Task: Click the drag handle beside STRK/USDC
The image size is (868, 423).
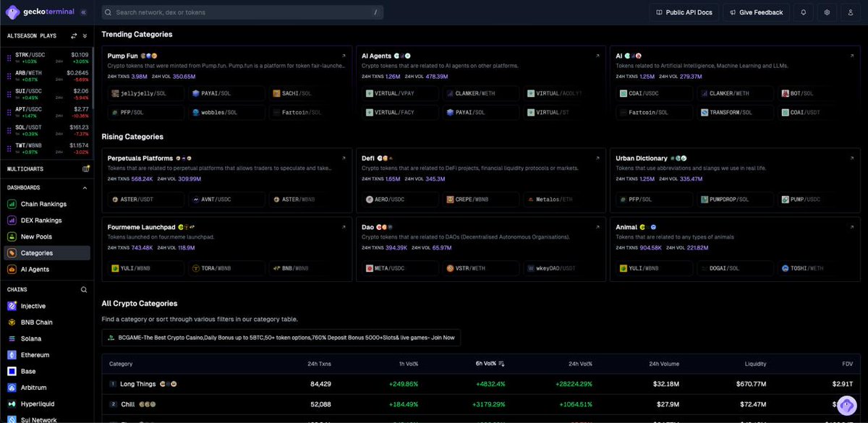Action: 9,59
